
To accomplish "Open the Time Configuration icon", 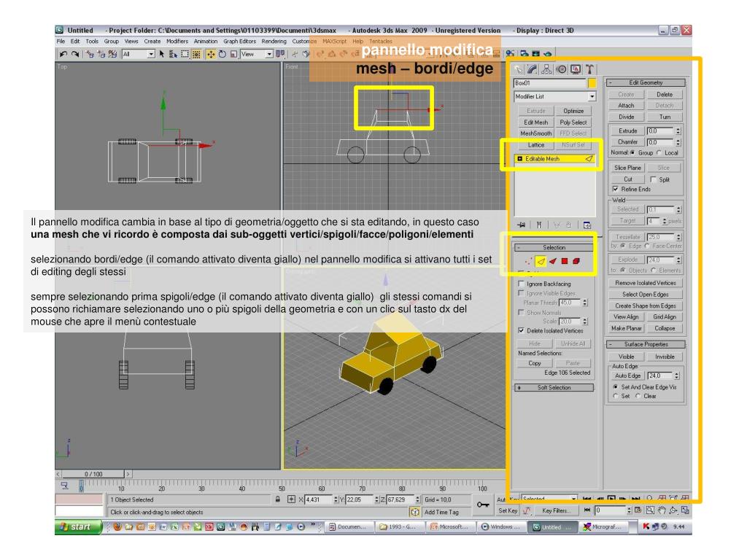I will (638, 510).
